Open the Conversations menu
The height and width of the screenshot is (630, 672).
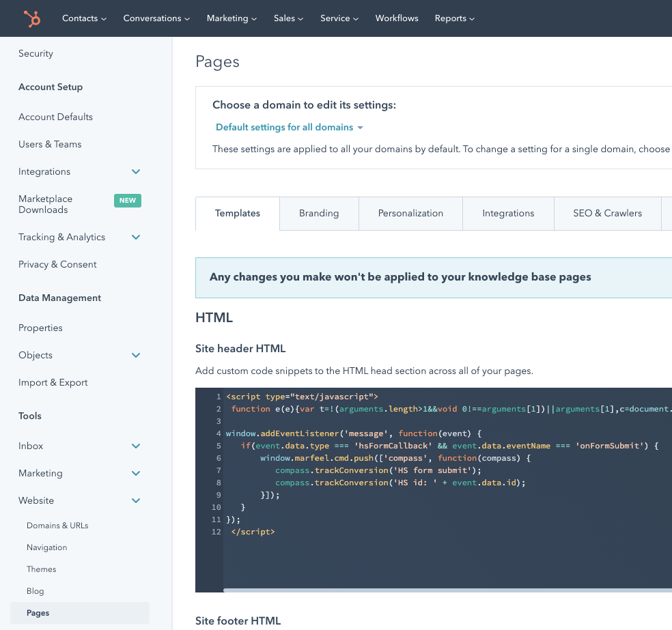(156, 18)
